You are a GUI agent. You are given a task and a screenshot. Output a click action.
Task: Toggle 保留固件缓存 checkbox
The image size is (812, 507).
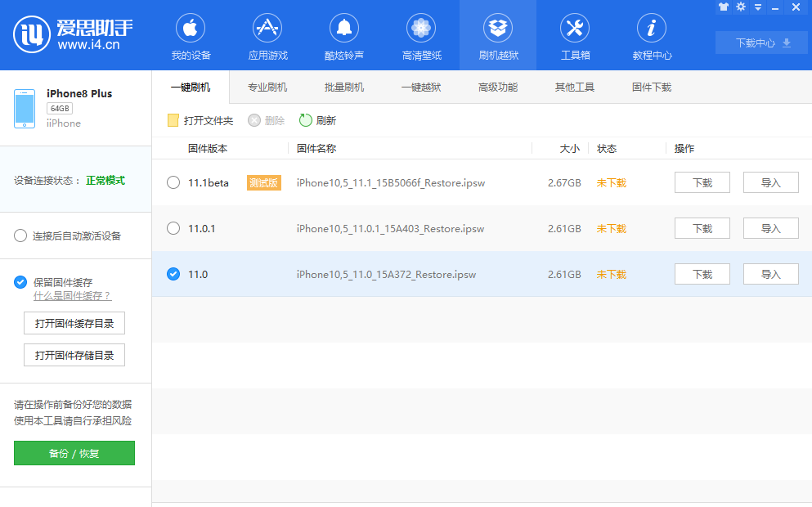(20, 282)
